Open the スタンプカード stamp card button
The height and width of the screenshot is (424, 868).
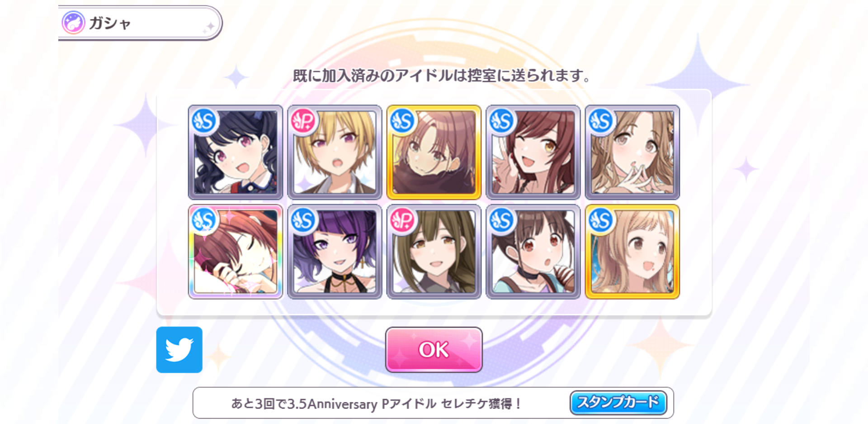click(x=618, y=402)
